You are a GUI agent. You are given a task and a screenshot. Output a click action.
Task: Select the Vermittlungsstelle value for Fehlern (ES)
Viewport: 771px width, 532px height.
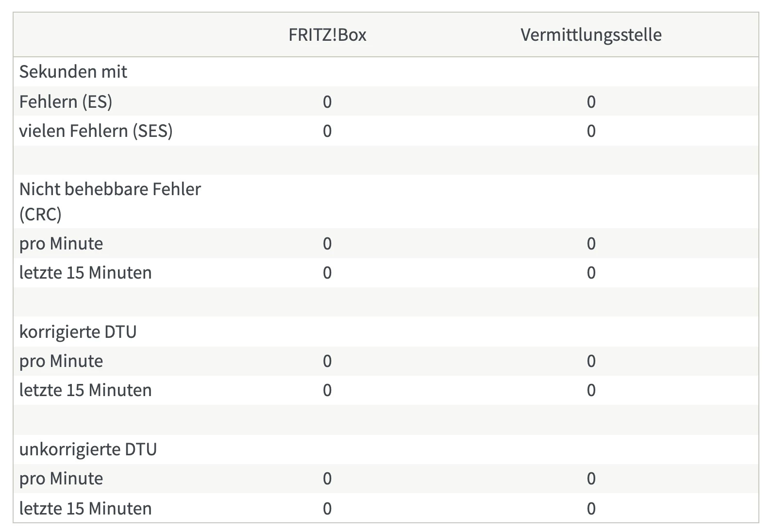[591, 102]
